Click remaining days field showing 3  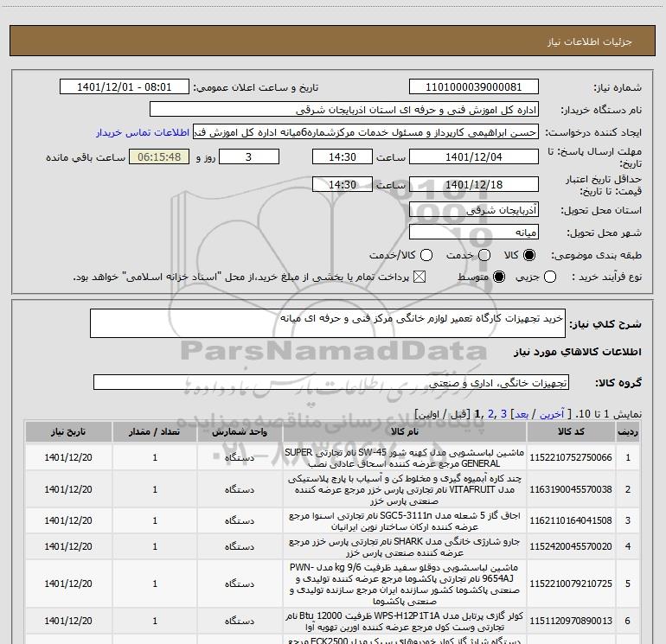point(249,156)
